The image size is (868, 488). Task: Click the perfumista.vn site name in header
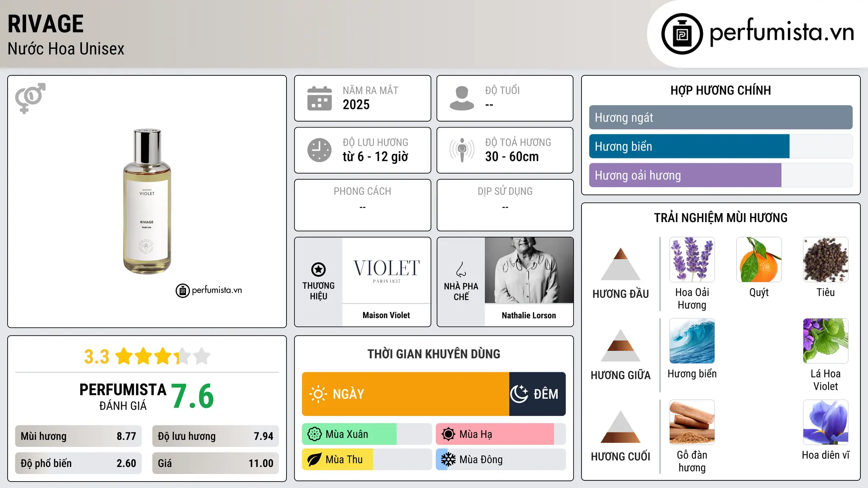tap(782, 33)
